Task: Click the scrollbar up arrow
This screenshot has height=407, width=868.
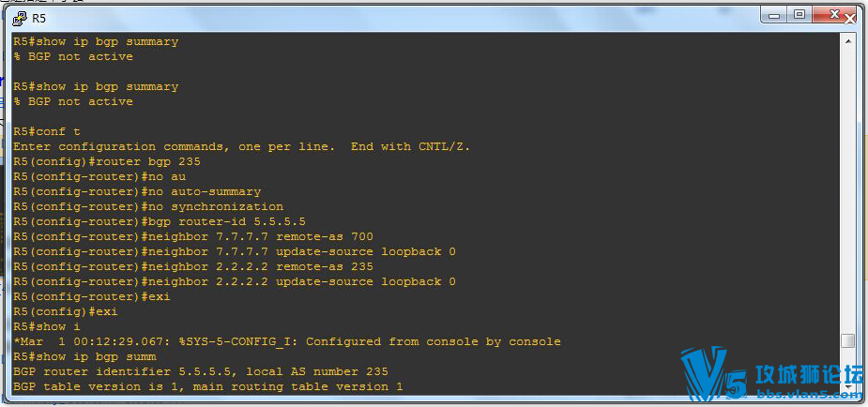Action: [847, 40]
